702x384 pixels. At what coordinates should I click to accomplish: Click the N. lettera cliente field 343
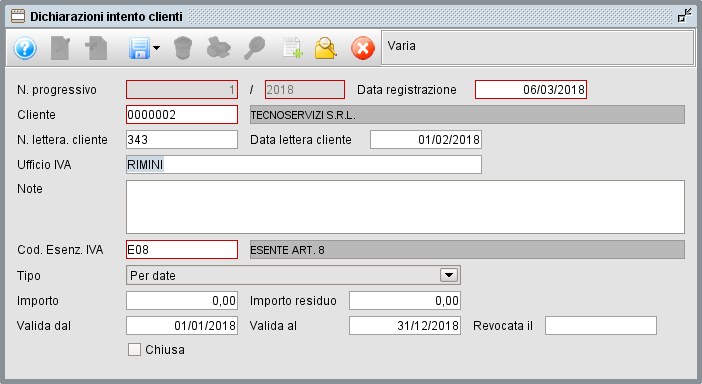tap(182, 140)
